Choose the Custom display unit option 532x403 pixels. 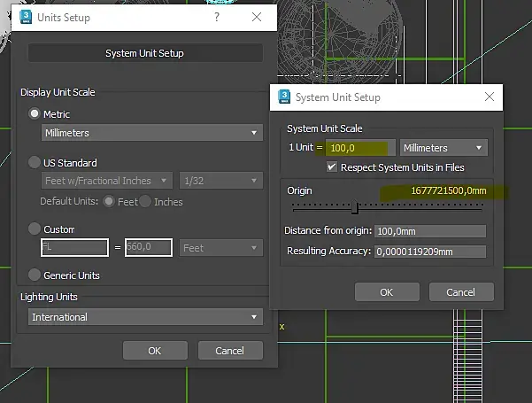click(x=35, y=229)
